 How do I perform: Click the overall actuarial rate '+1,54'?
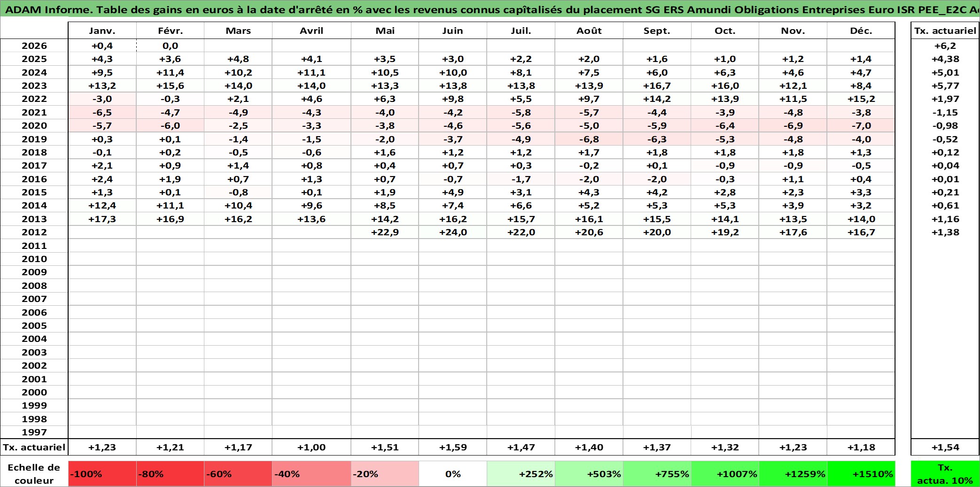point(945,447)
